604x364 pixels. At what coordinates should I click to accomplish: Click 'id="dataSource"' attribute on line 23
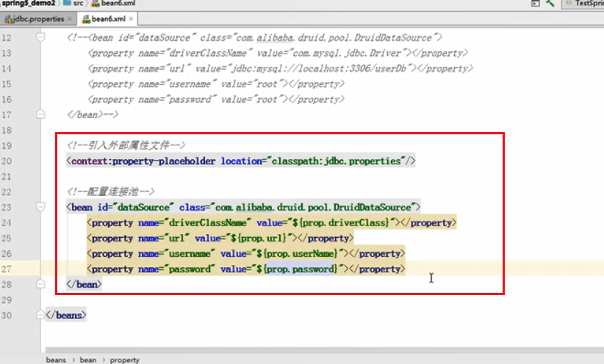pos(136,207)
